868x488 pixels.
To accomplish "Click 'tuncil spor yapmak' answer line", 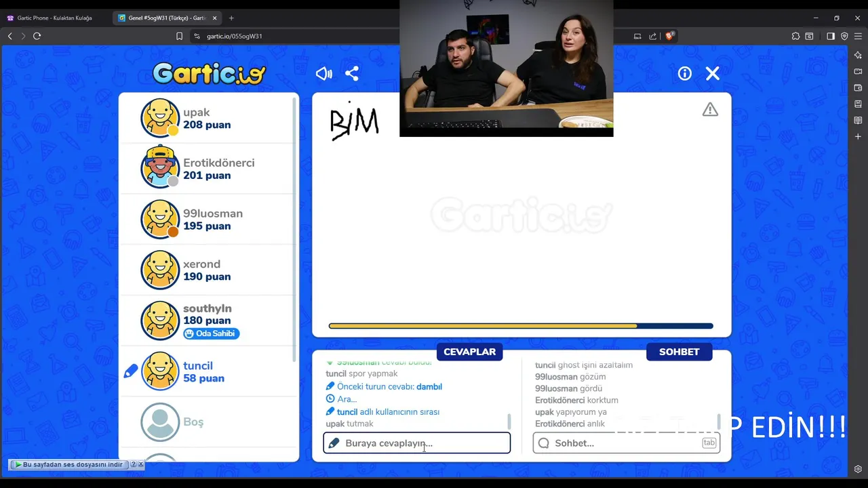I will pyautogui.click(x=361, y=373).
